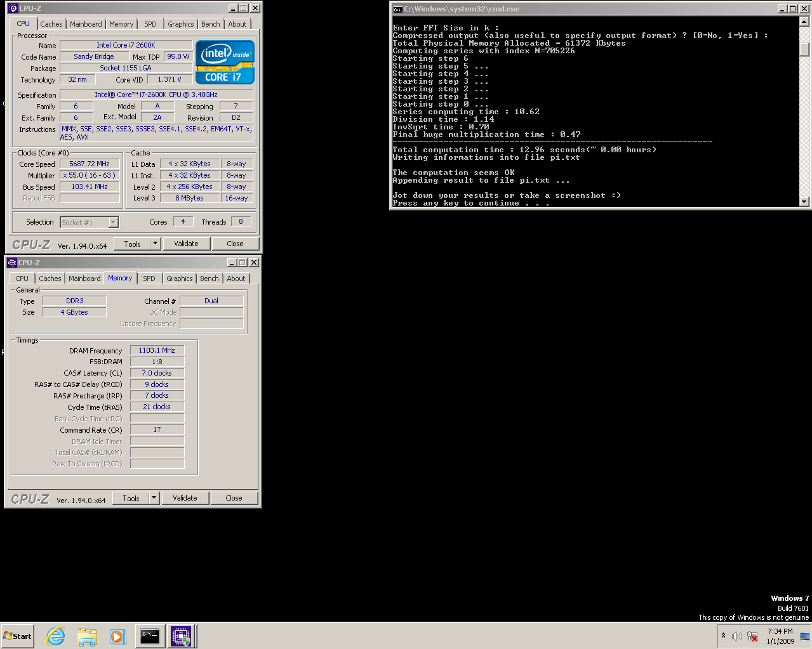Click processor name Intel Core i7 2600K
Image resolution: width=812 pixels, height=649 pixels.
(126, 45)
